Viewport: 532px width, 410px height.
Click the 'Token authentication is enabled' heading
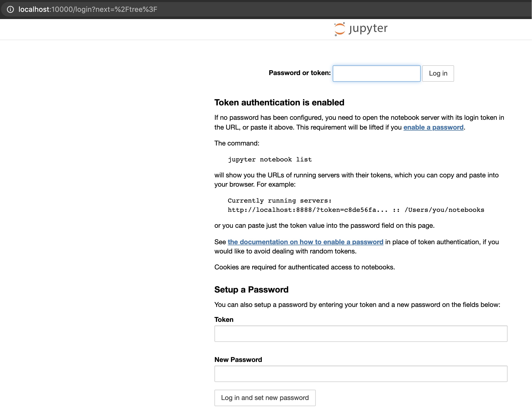279,103
